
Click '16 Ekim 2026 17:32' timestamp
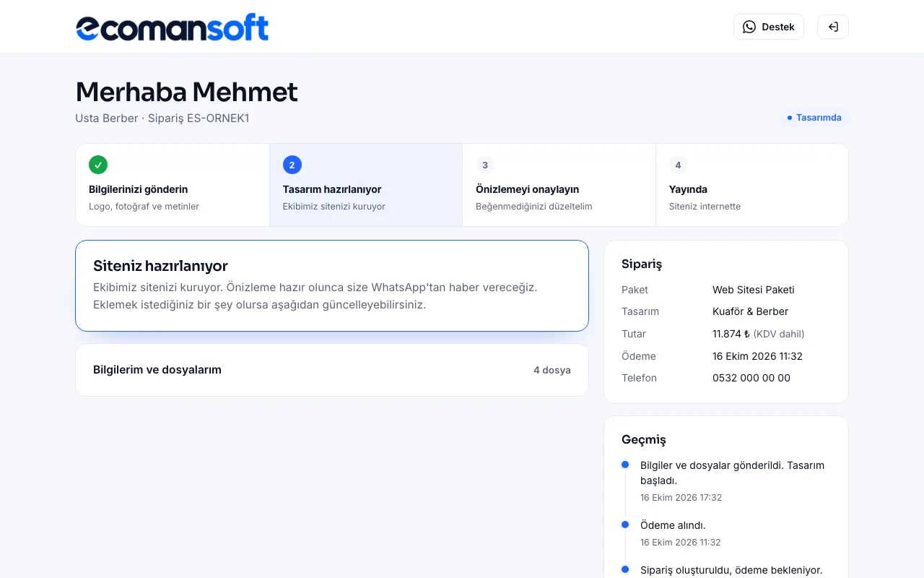[x=681, y=498]
